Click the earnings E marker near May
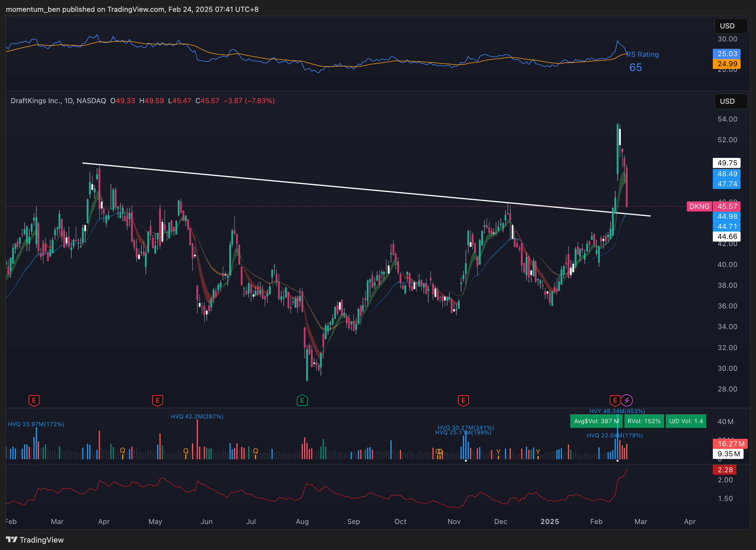The width and height of the screenshot is (756, 550). pyautogui.click(x=157, y=400)
